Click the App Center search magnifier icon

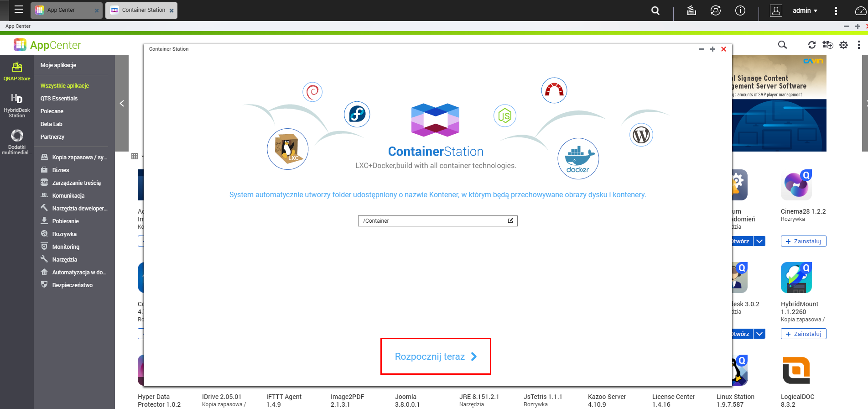click(782, 45)
